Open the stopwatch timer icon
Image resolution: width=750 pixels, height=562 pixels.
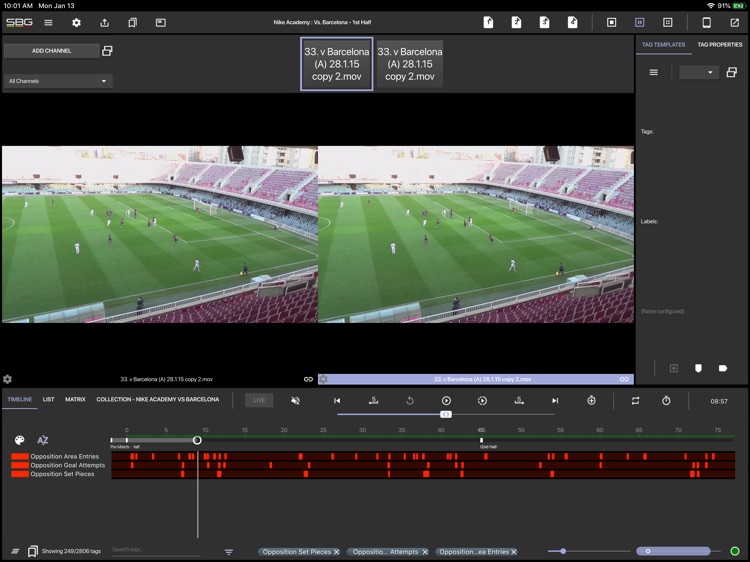666,401
